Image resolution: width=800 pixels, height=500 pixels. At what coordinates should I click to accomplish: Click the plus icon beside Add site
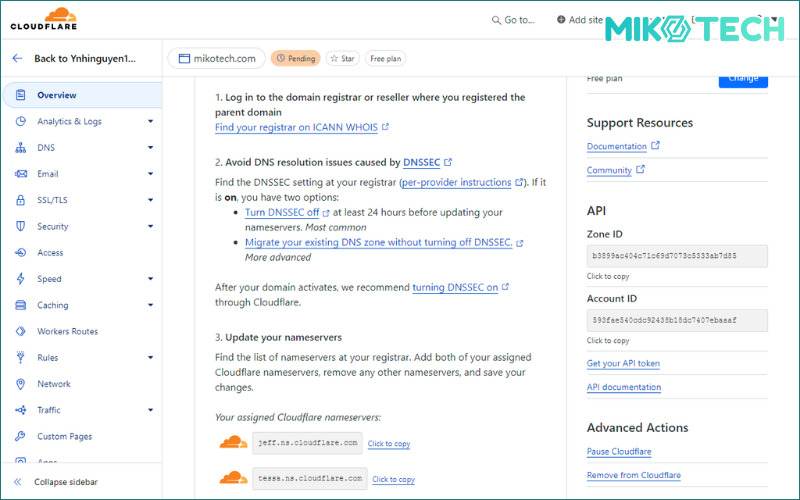(561, 19)
